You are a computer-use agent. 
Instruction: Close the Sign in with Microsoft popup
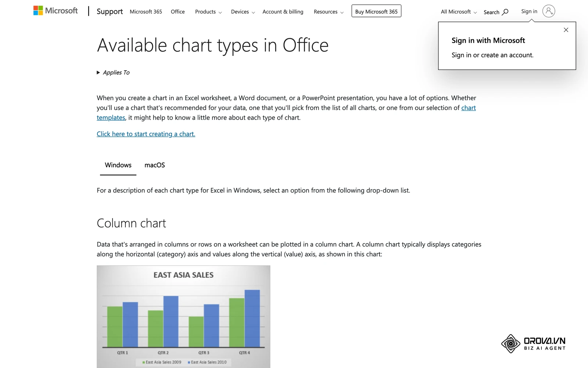[x=566, y=30]
